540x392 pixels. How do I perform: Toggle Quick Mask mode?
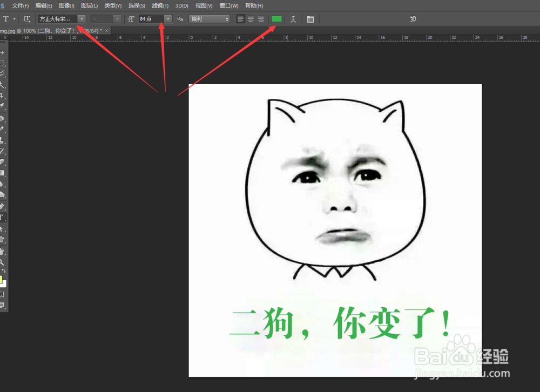tap(2, 294)
